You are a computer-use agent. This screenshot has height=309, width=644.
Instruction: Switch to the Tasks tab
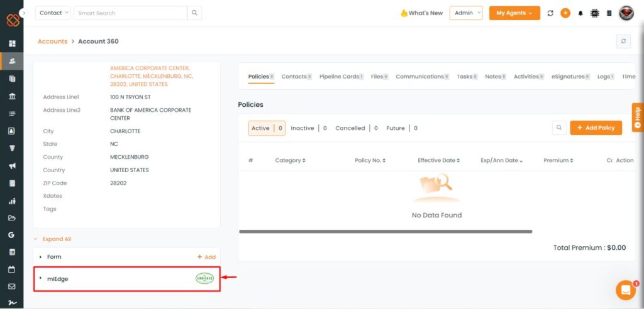coord(467,77)
